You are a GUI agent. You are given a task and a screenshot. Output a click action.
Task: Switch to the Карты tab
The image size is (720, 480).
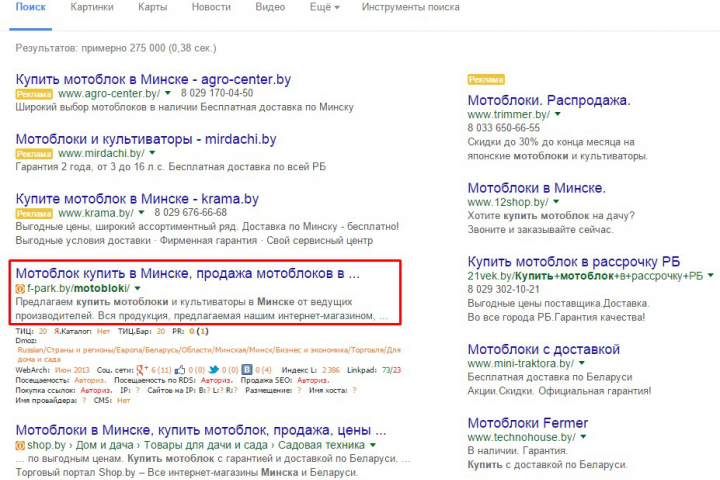(x=152, y=7)
